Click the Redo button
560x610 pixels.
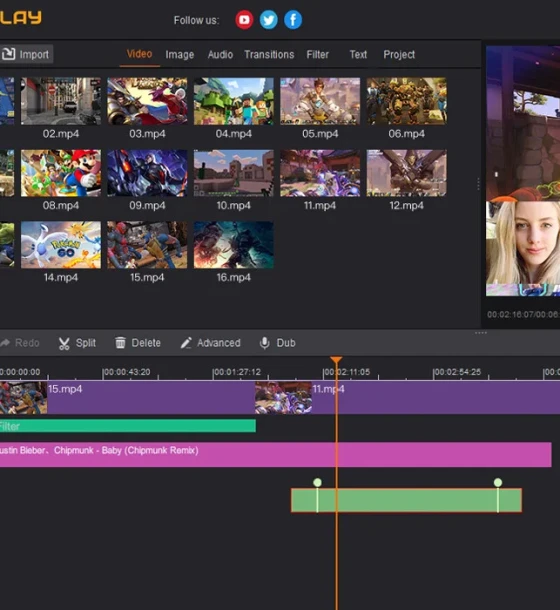(x=20, y=343)
